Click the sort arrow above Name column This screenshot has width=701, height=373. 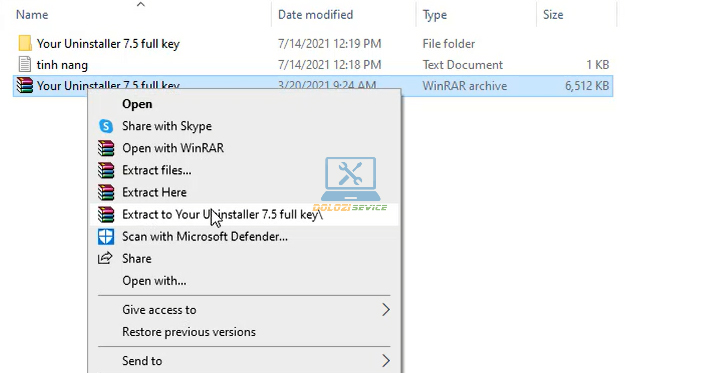tap(141, 4)
